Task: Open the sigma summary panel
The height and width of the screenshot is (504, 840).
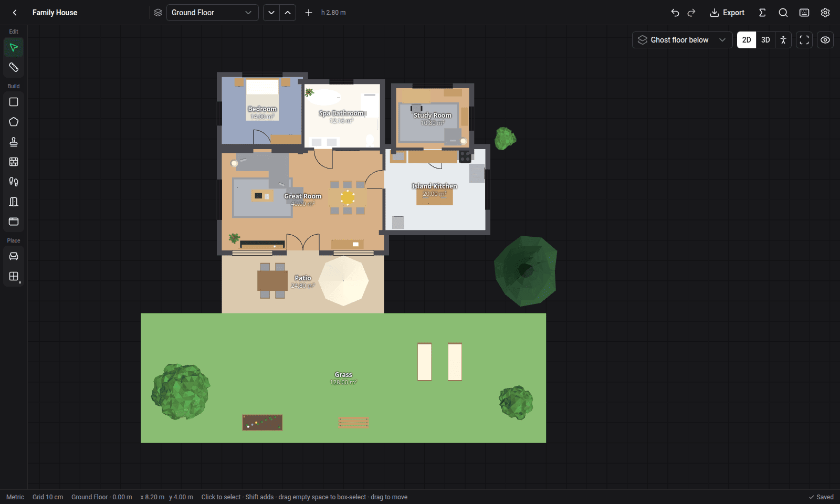Action: pyautogui.click(x=762, y=13)
